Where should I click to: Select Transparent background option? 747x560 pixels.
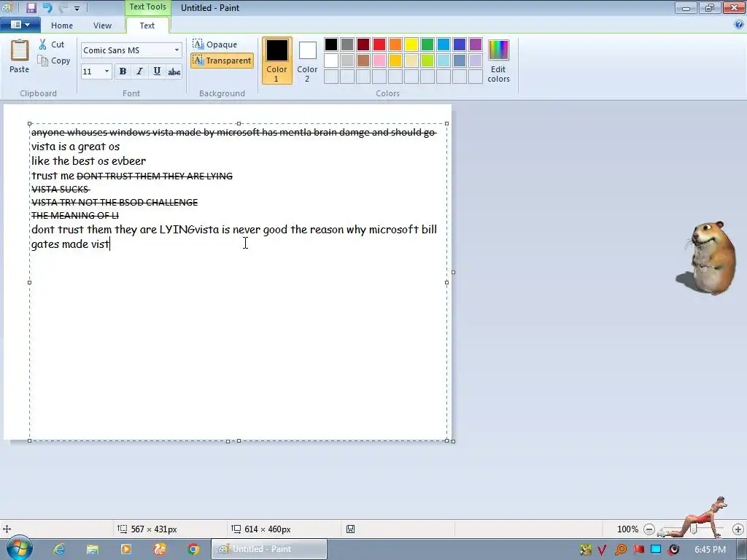pos(222,61)
